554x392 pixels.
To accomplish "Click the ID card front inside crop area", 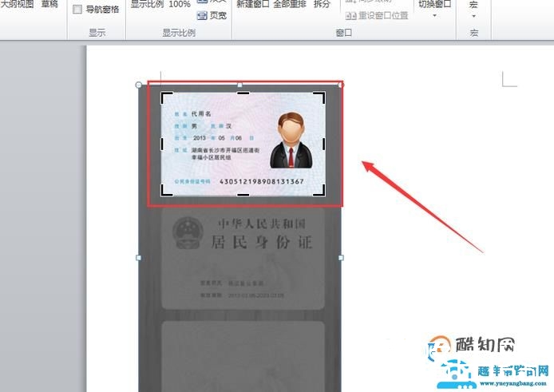I will tap(243, 144).
